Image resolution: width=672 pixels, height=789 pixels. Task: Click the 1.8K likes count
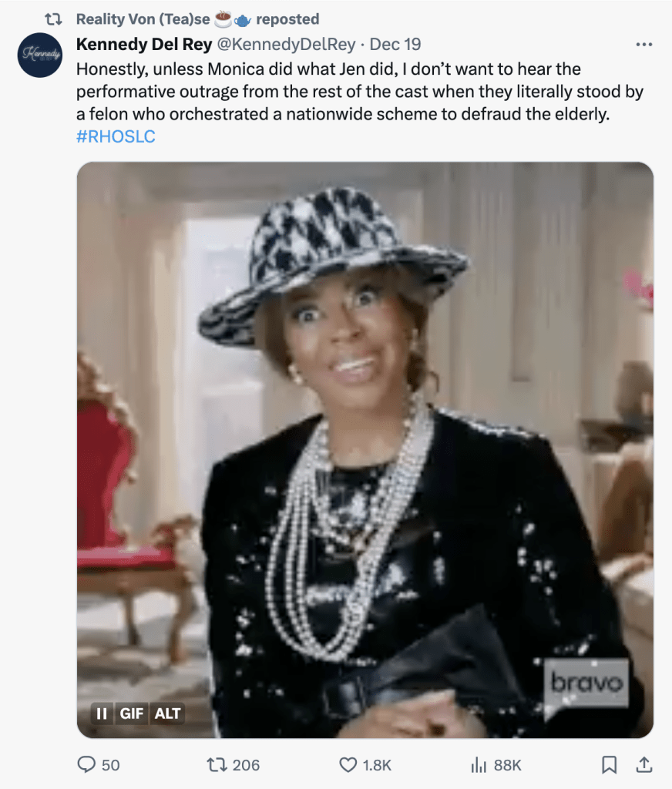[377, 765]
